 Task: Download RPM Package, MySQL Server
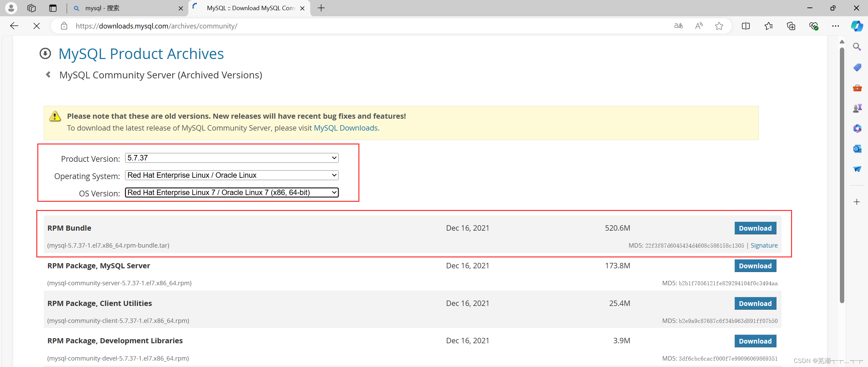click(x=755, y=266)
